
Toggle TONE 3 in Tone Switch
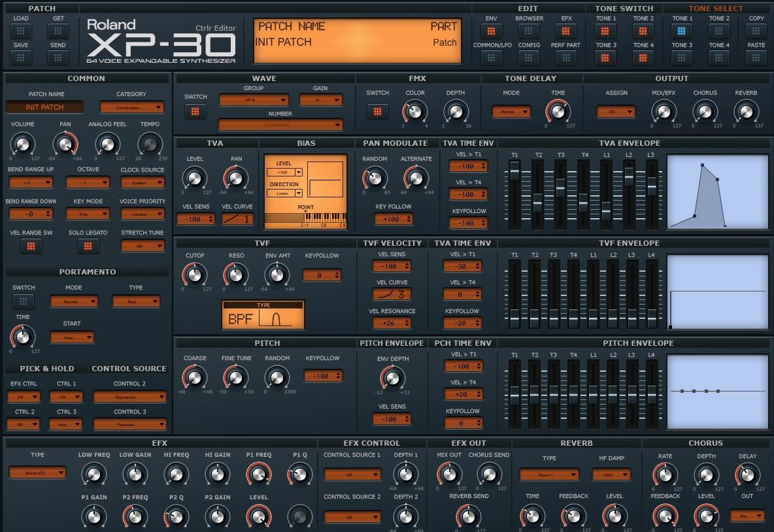coord(605,58)
